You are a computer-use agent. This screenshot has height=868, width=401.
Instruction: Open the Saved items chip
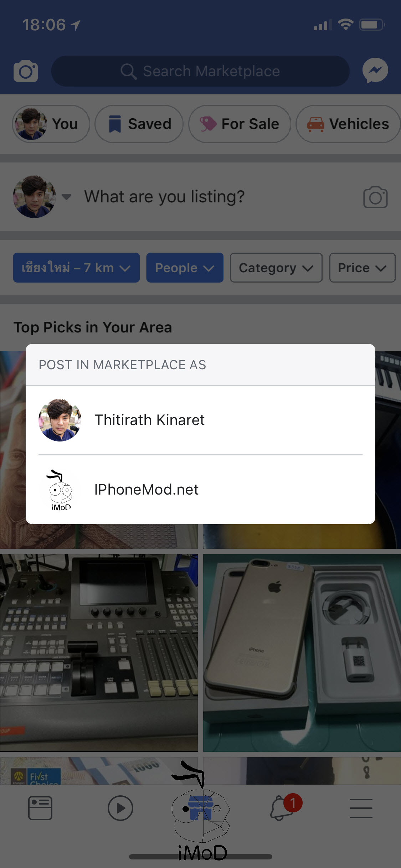click(x=139, y=124)
